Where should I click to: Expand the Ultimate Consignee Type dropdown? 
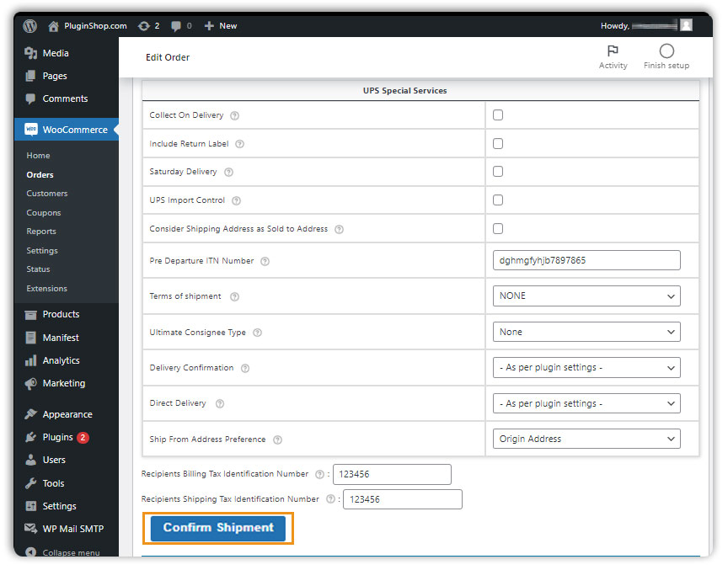[586, 332]
